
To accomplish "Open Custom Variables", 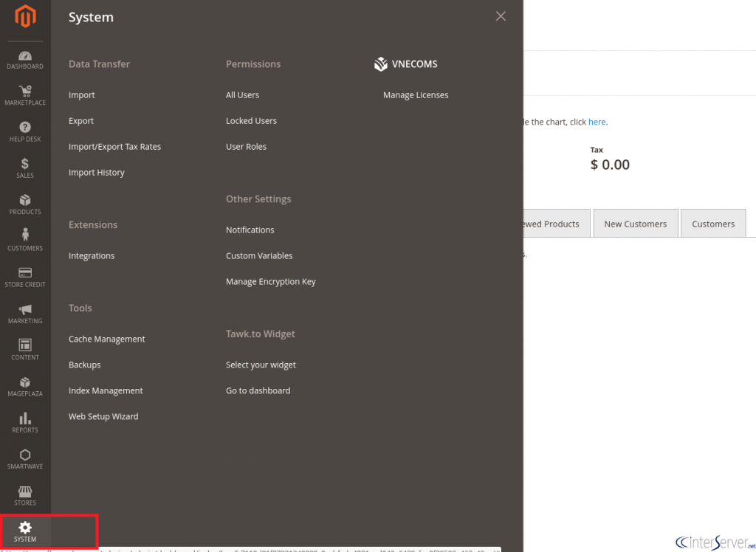I will (x=259, y=256).
